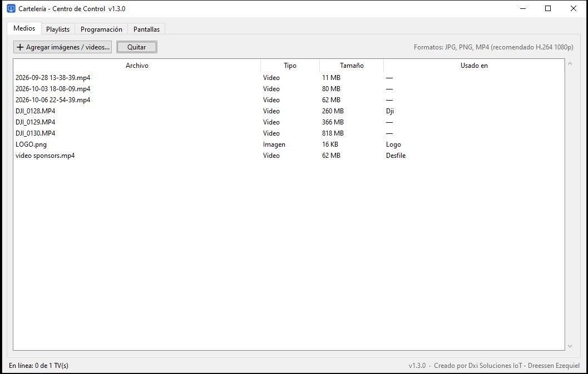Click the 818 MB size cell

(333, 133)
